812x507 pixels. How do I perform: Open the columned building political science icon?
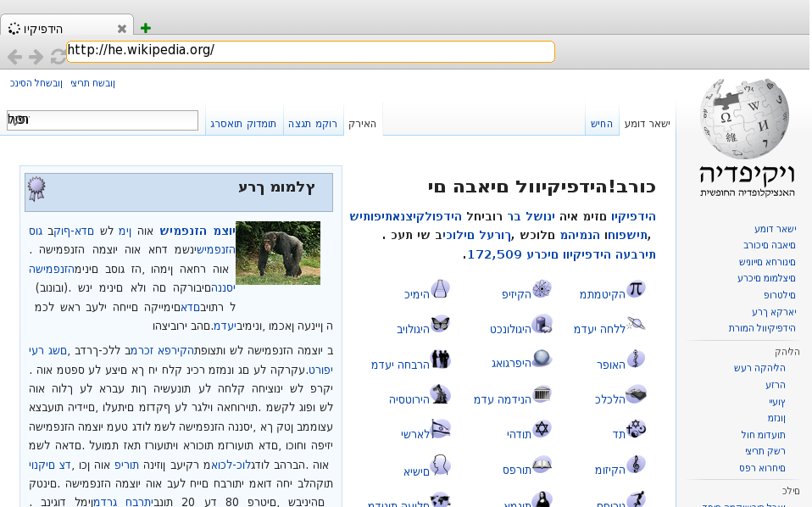542,394
